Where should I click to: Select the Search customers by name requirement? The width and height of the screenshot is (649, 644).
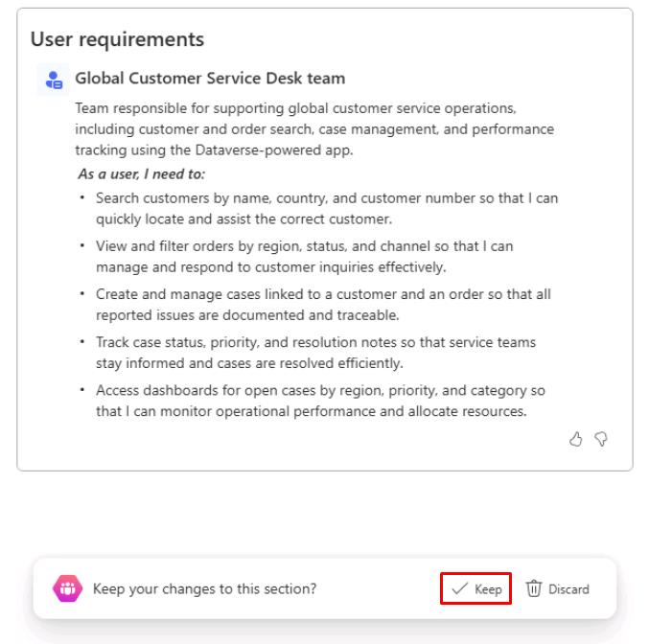(x=327, y=209)
